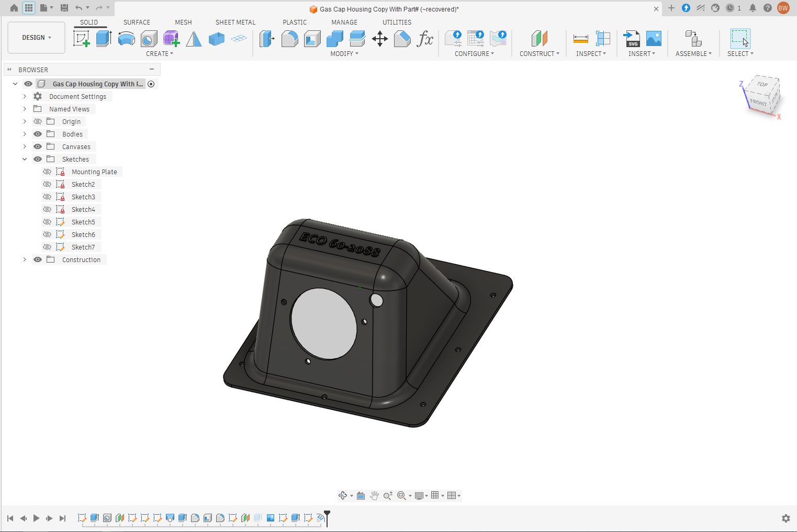Collapse the Sketches folder
This screenshot has width=797, height=532.
(x=25, y=159)
